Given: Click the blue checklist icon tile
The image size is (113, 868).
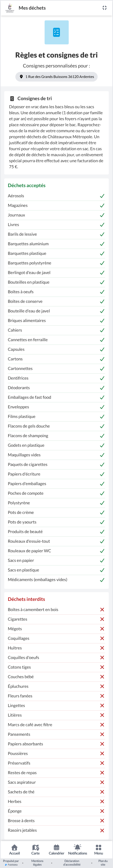Looking at the screenshot, I should 57,32.
